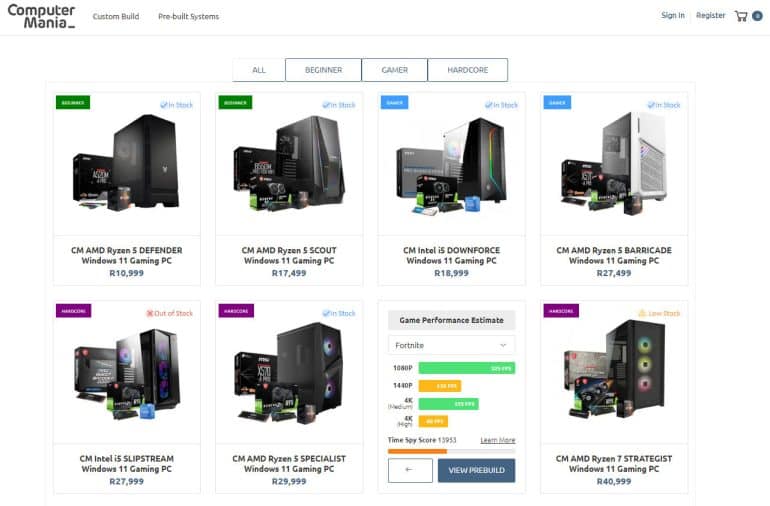Click the CM Intel i5 DOWNFORCE title
770x506 pixels.
[452, 255]
